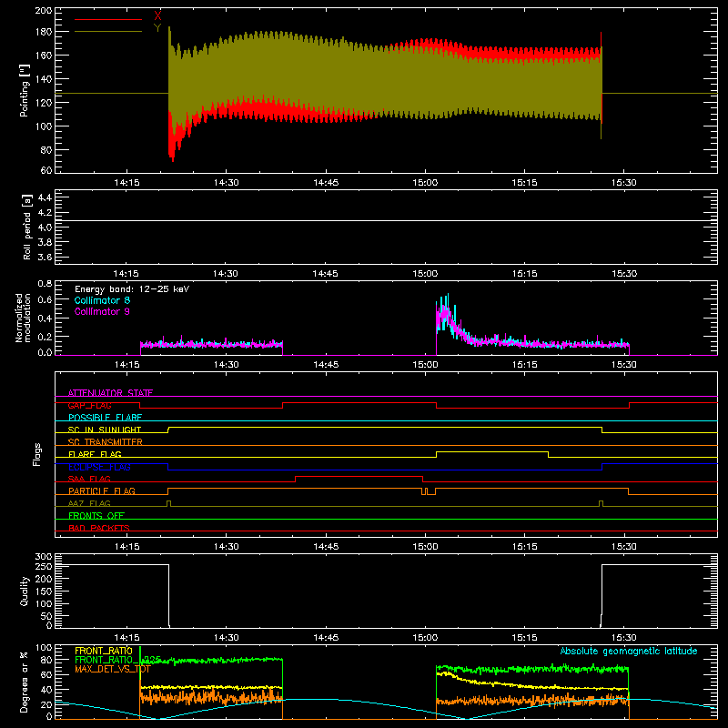Click the 3.6 value on Roll period axis

point(45,257)
